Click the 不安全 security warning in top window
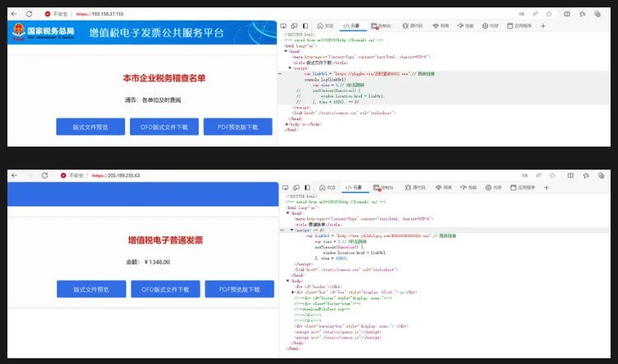The width and height of the screenshot is (618, 364). coord(56,14)
